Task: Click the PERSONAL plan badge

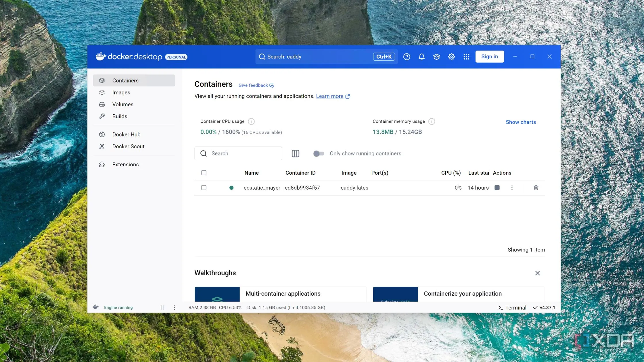Action: (176, 57)
